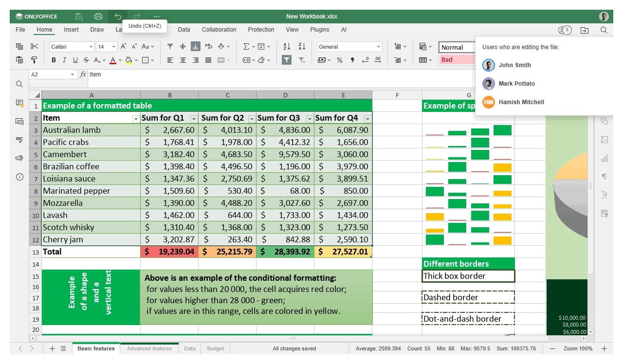Screen dimensions: 623x364
Task: Expand the Sum for Q1 filter arrow
Action: 194,119
